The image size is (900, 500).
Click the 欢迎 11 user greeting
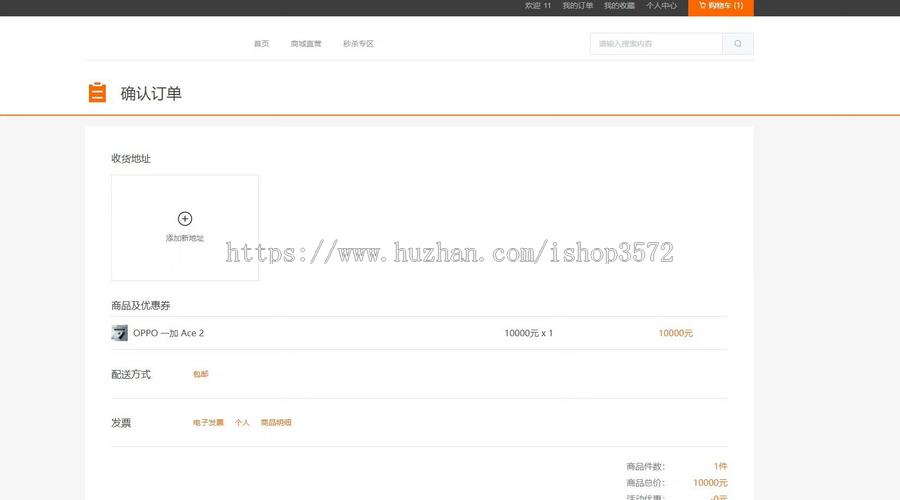(x=538, y=6)
